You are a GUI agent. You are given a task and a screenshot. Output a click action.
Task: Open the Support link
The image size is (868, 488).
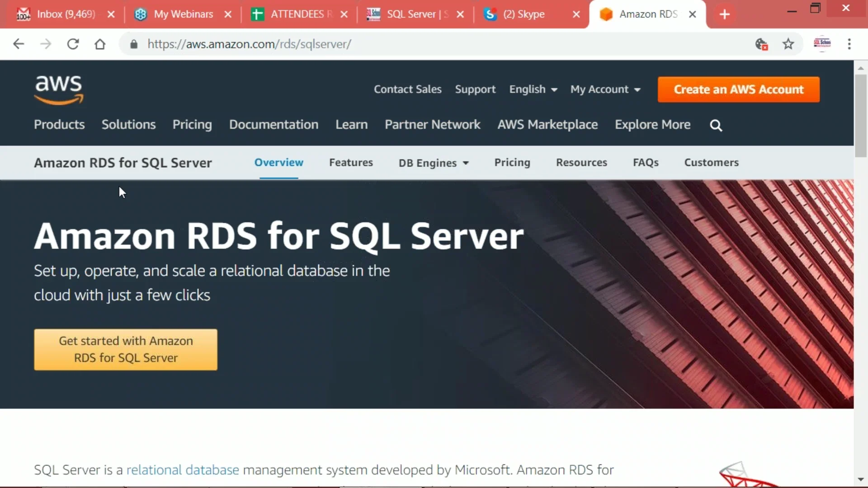pos(475,89)
